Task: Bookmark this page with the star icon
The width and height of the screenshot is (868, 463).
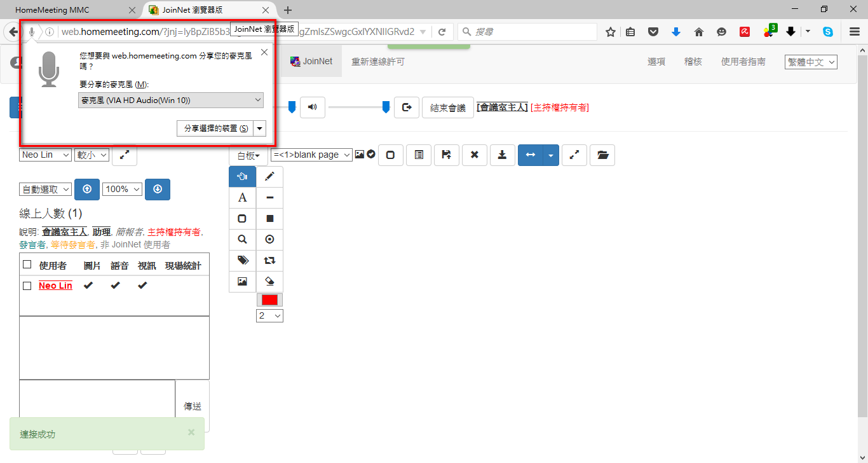Action: [x=610, y=32]
